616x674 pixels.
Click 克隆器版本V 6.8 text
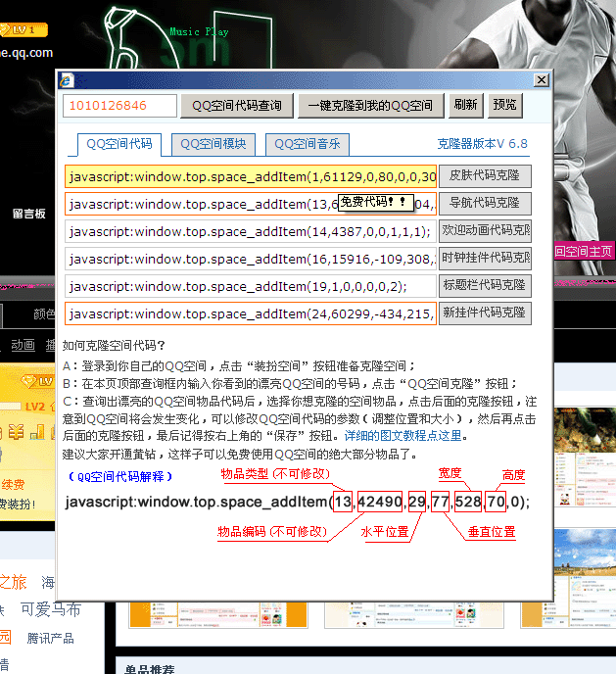click(x=482, y=144)
